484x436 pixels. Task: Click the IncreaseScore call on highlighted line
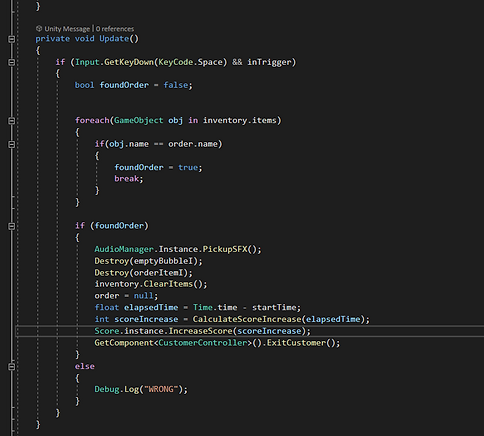pos(200,331)
